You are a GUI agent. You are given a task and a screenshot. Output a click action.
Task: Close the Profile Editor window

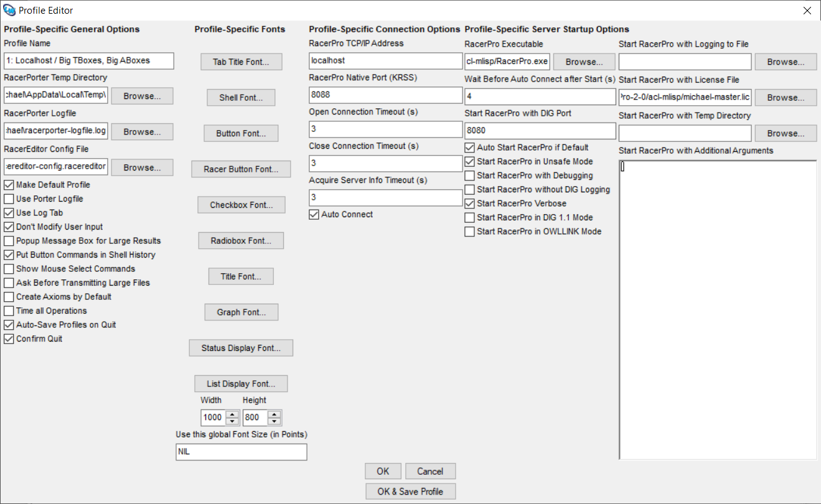point(807,11)
